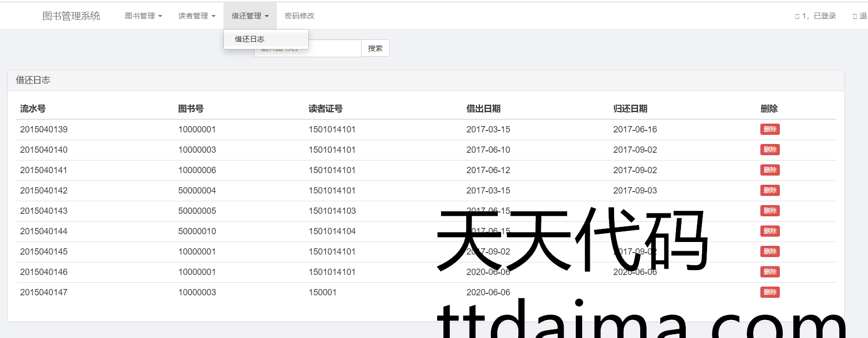
Task: Delete record with serial 2015040147
Action: [770, 292]
